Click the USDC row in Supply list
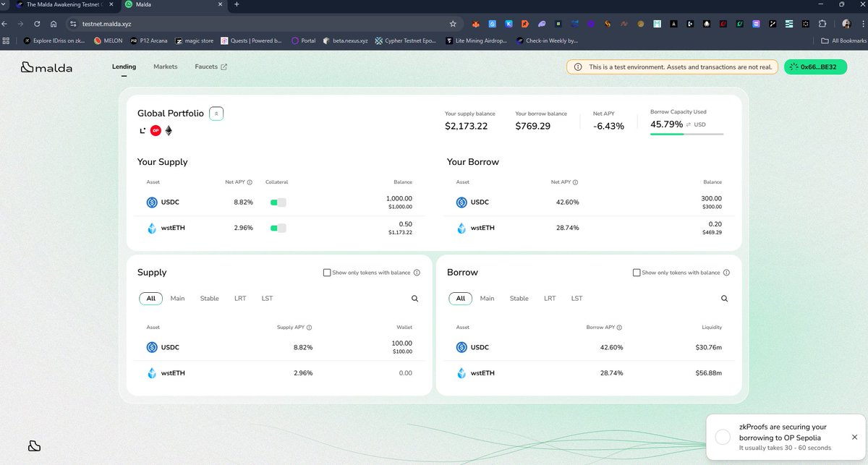This screenshot has width=868, height=465. [x=279, y=347]
